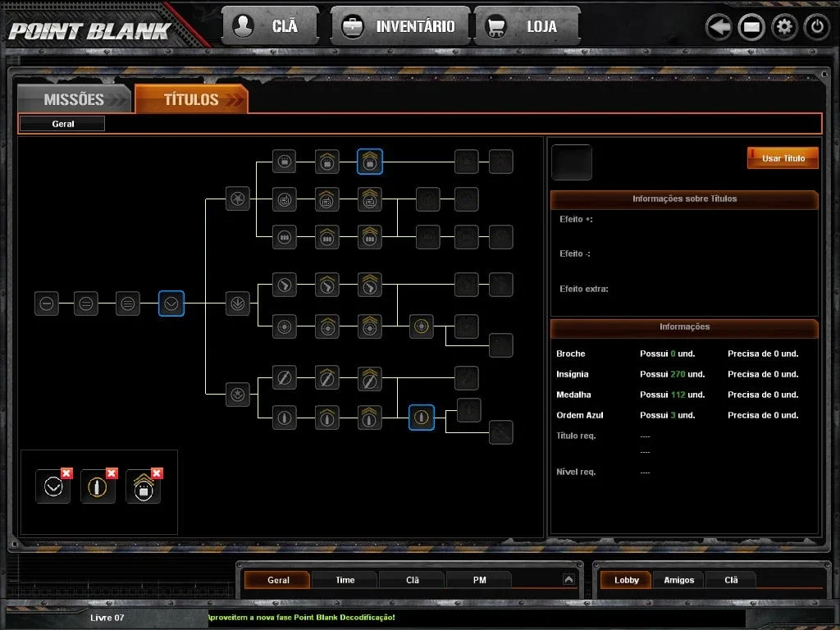Open the INVENTÁRIO screen
Screen dimensions: 840x630
(400, 25)
